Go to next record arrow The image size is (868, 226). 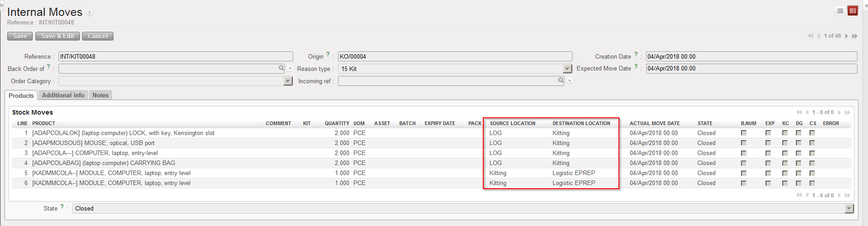tap(847, 36)
